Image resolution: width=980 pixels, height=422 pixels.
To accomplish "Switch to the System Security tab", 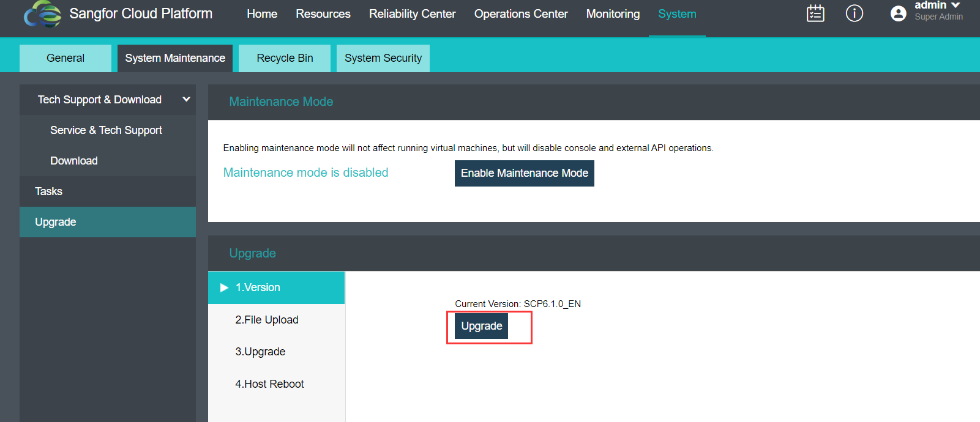I will click(x=383, y=58).
